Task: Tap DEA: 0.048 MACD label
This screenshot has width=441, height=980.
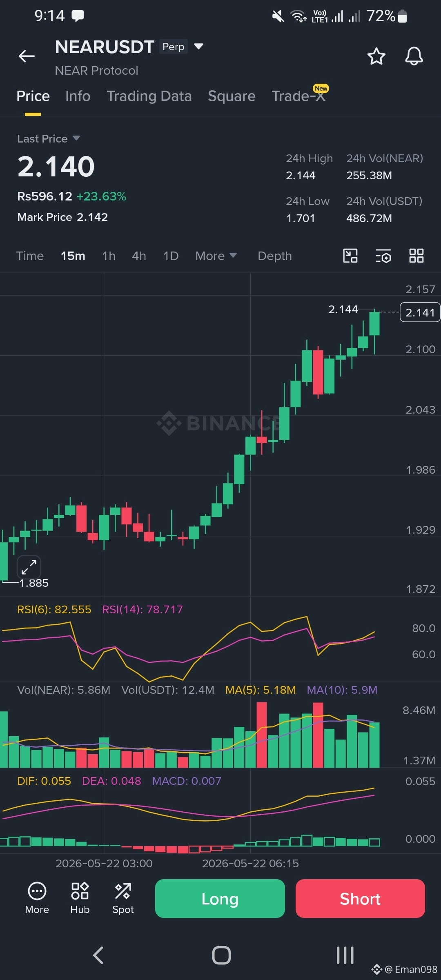Action: coord(111,781)
